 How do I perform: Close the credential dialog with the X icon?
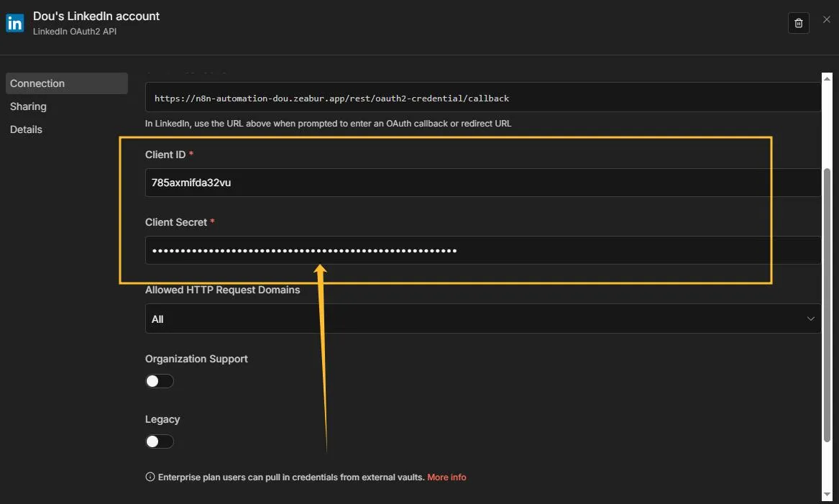click(x=826, y=19)
